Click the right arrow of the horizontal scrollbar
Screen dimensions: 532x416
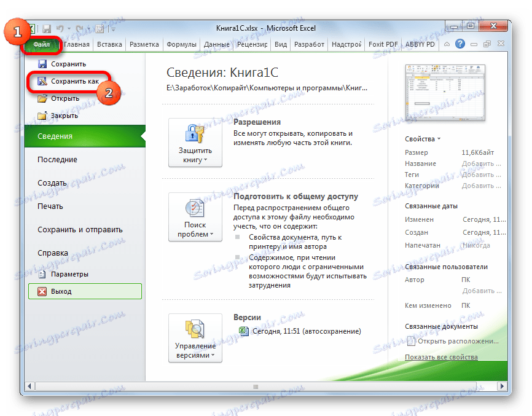click(502, 387)
